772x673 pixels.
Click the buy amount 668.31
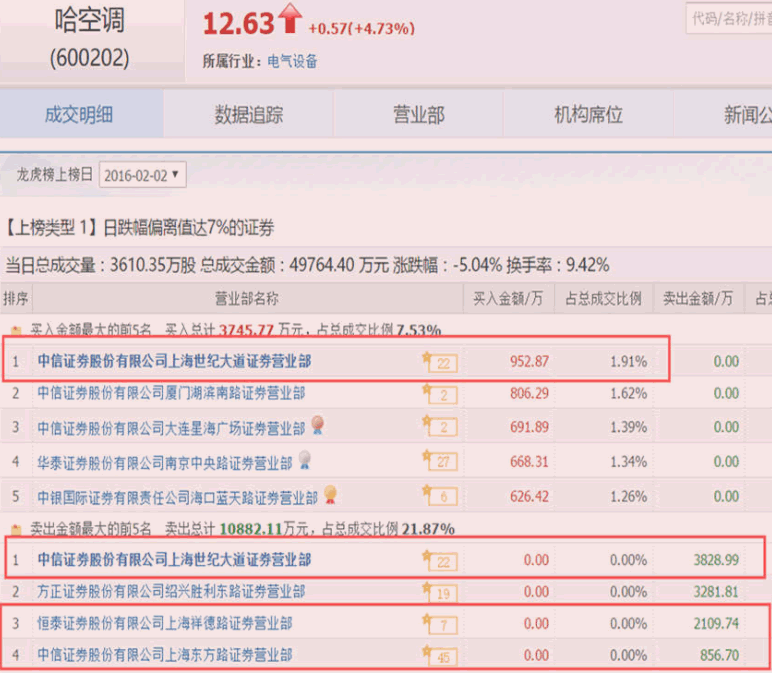[x=529, y=461]
